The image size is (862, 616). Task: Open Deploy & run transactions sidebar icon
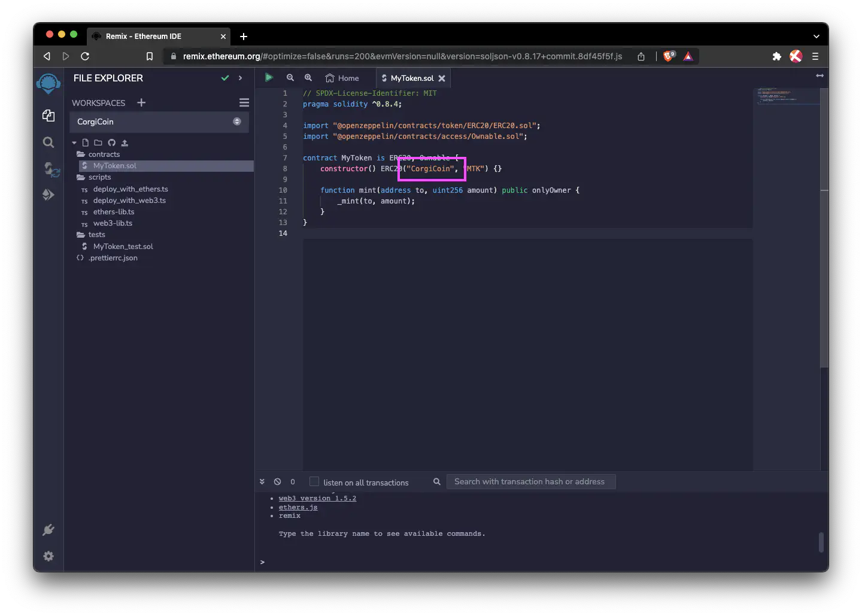click(48, 195)
